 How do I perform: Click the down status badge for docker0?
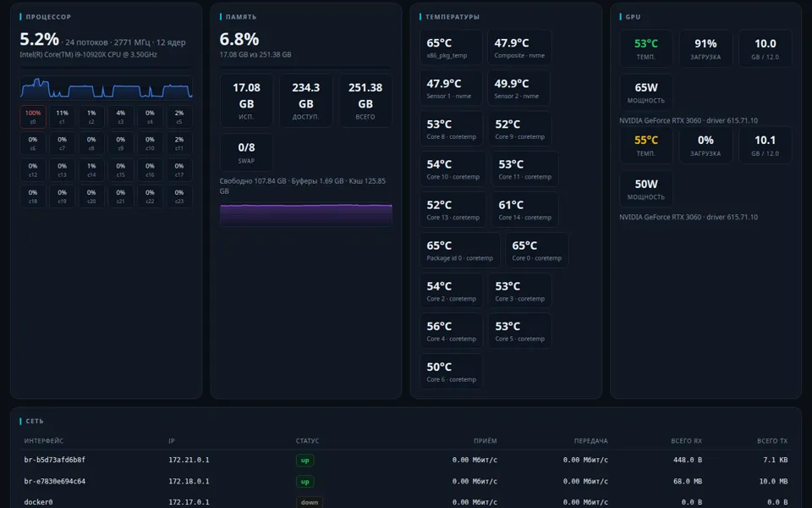coord(310,502)
